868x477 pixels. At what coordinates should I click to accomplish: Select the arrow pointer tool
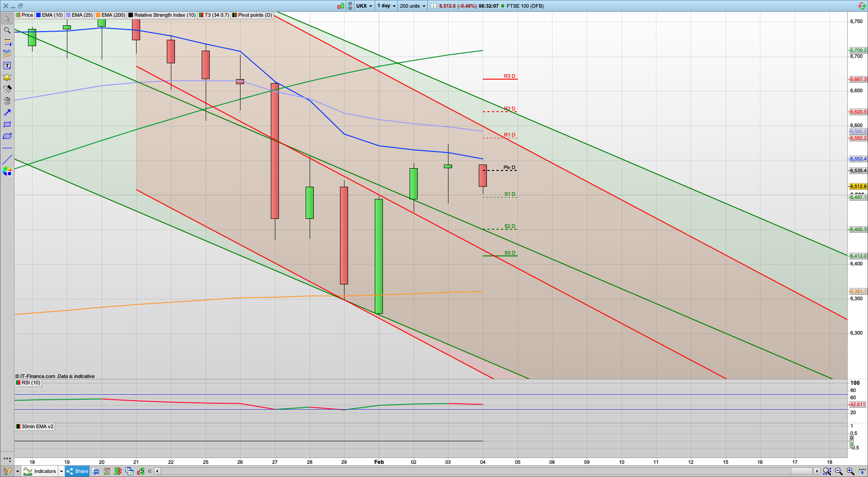pos(7,19)
